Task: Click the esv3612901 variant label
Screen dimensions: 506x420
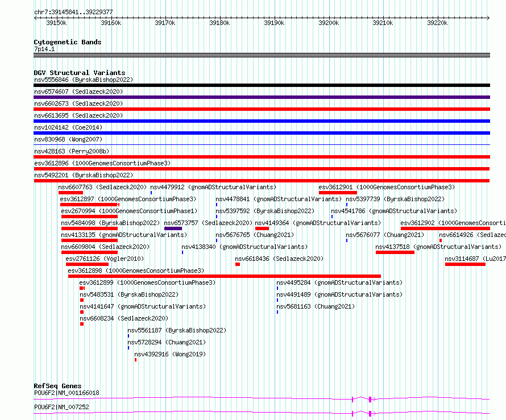Action: point(387,187)
